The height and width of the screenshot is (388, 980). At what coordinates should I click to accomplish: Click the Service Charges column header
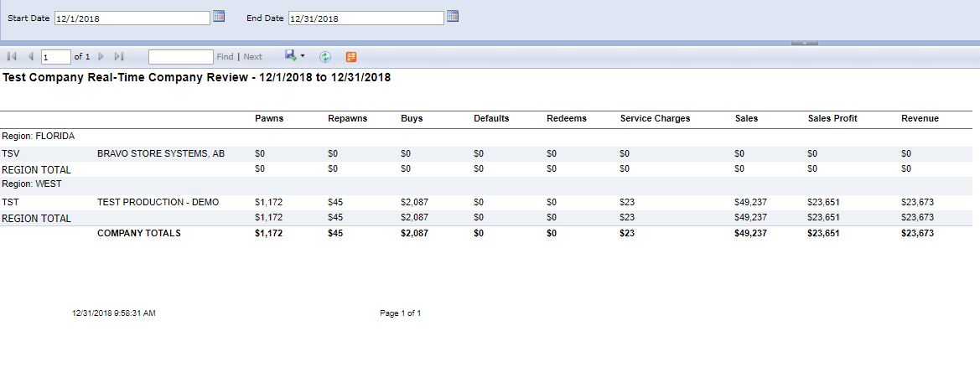[x=655, y=119]
